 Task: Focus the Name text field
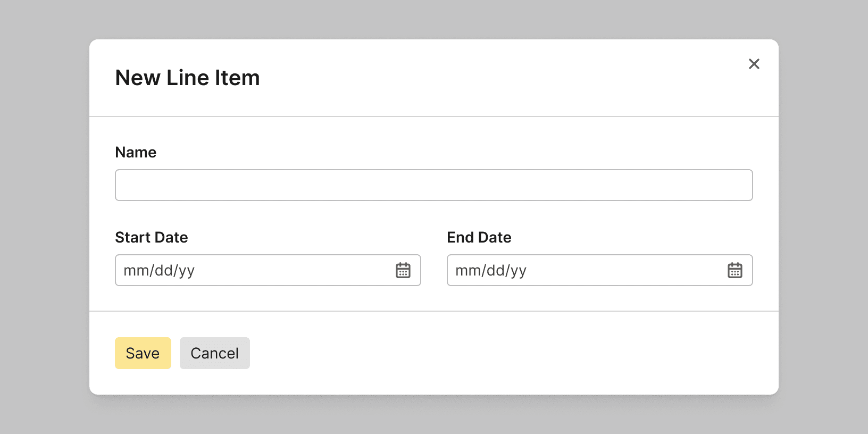[433, 185]
